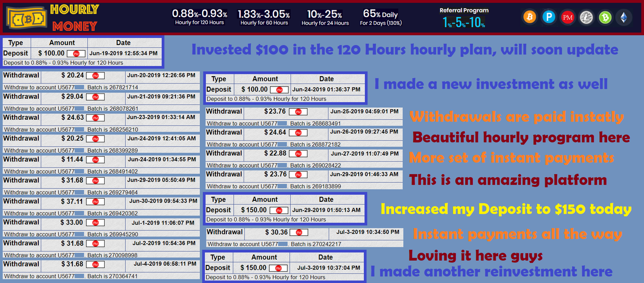
Task: Click PM badge on Jun-25-2019 $23.76 withdrawal
Action: (x=298, y=112)
